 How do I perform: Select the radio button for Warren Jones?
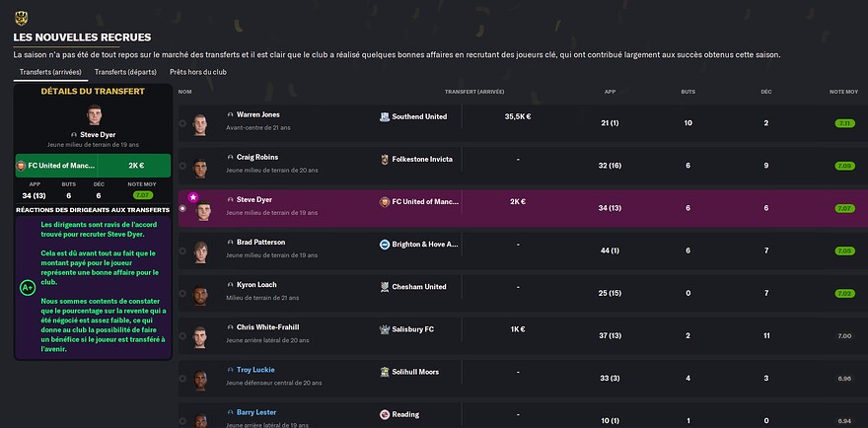(x=182, y=123)
